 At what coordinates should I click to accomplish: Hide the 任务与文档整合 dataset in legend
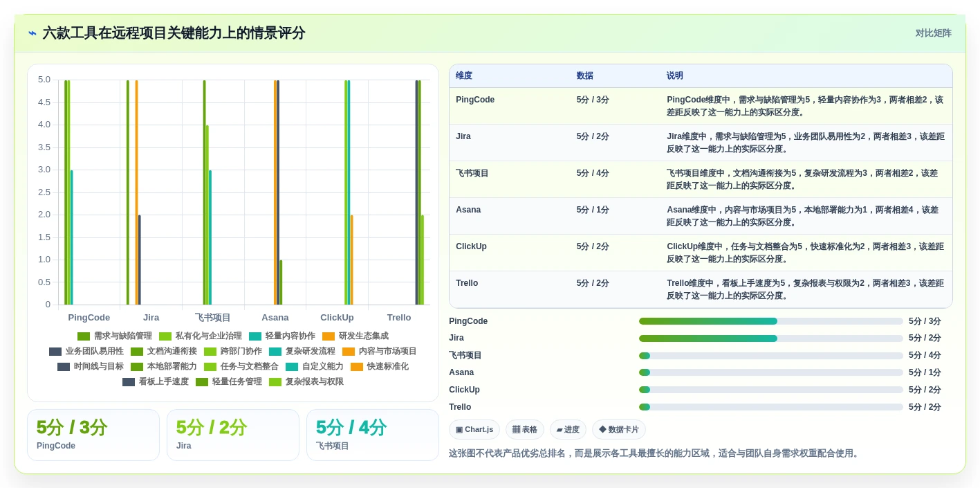(241, 366)
